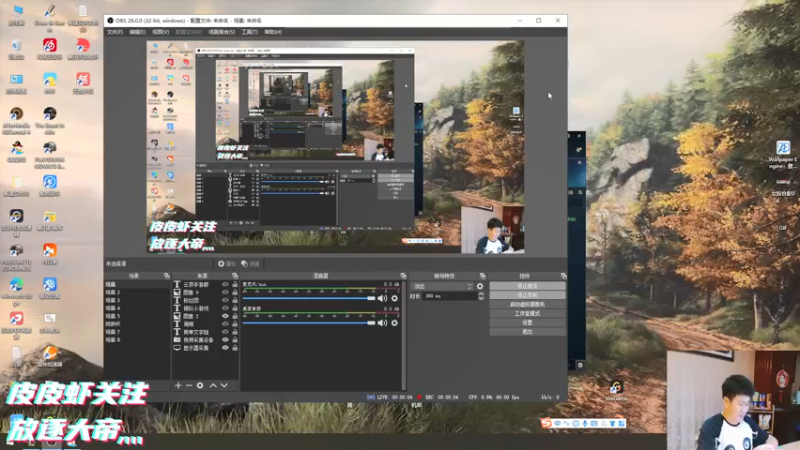
Task: Open the 编辑(E) menu
Action: 137,32
